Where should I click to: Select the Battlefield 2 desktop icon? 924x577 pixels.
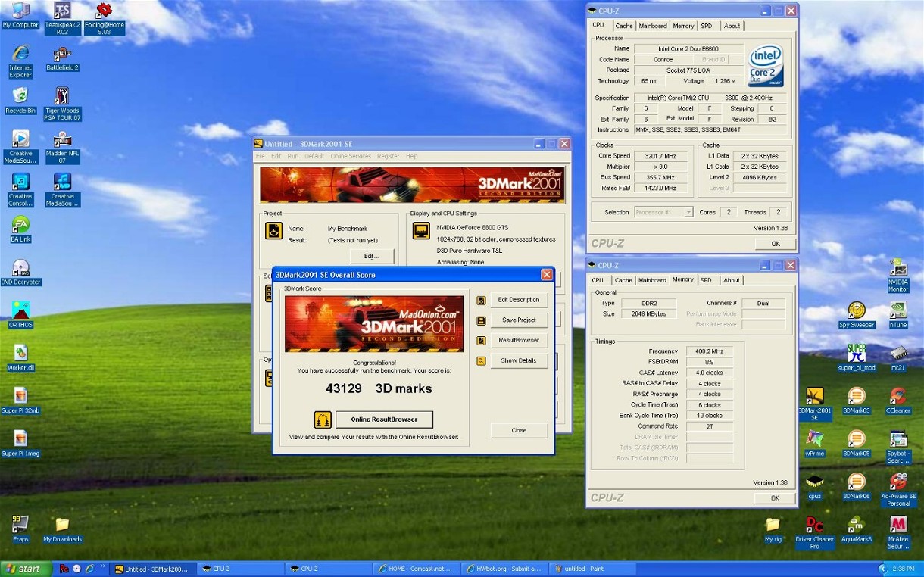62,58
